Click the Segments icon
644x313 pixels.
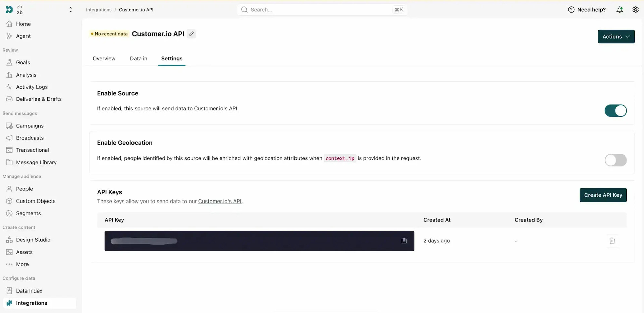pyautogui.click(x=9, y=213)
